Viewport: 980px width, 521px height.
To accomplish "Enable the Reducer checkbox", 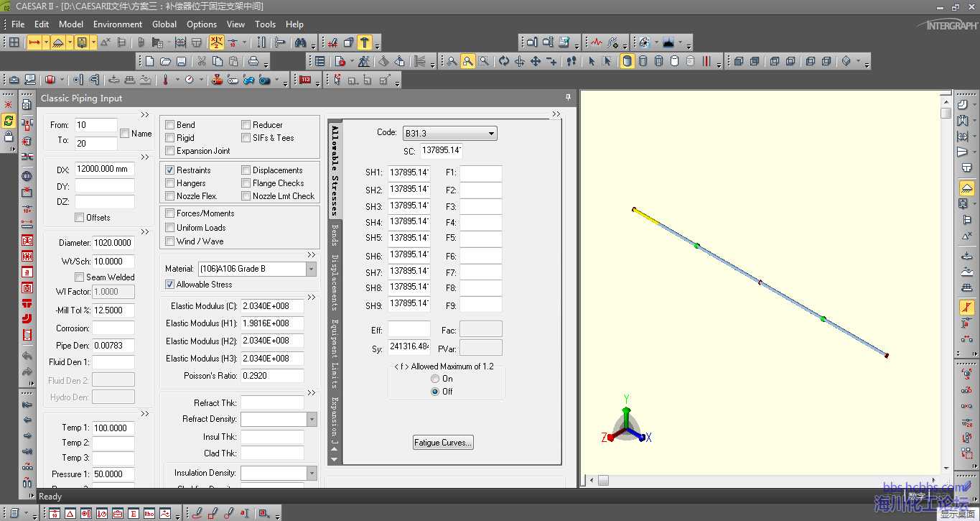I will (x=246, y=125).
